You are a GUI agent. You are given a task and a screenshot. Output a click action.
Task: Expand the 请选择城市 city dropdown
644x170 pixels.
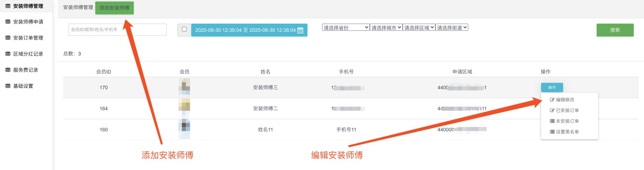coord(386,27)
